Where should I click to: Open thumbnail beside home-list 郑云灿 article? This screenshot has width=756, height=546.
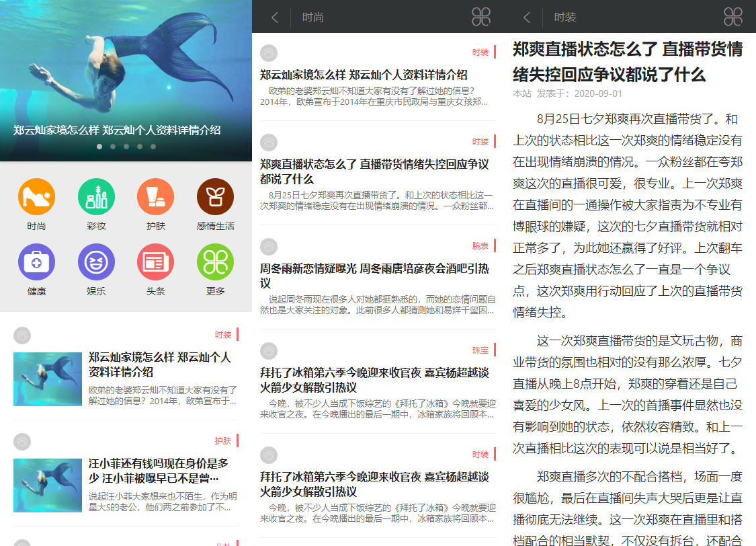[x=48, y=379]
